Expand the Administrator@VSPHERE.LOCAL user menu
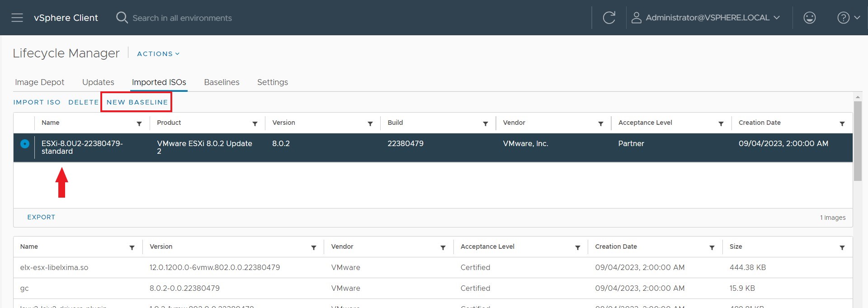The image size is (868, 308). point(712,18)
